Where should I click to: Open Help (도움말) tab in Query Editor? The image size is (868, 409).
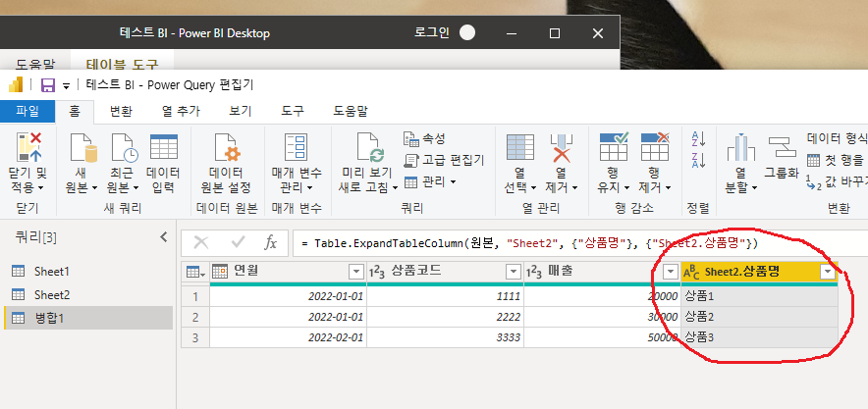(351, 111)
